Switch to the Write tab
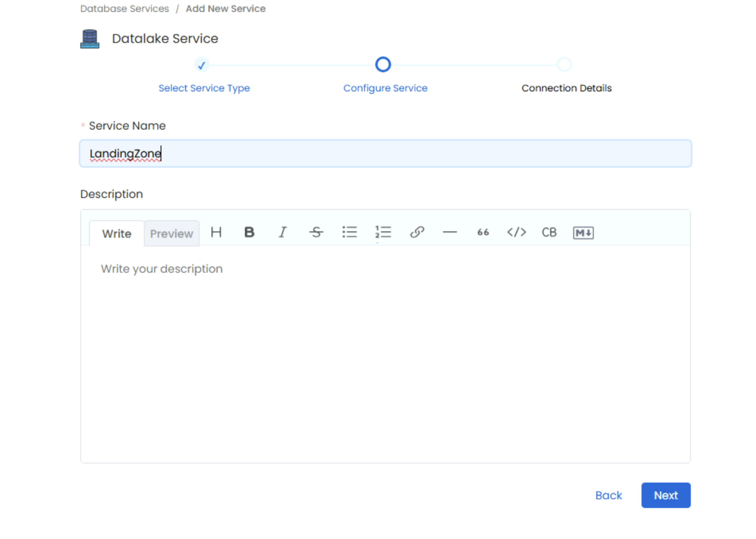The height and width of the screenshot is (539, 756). [116, 233]
